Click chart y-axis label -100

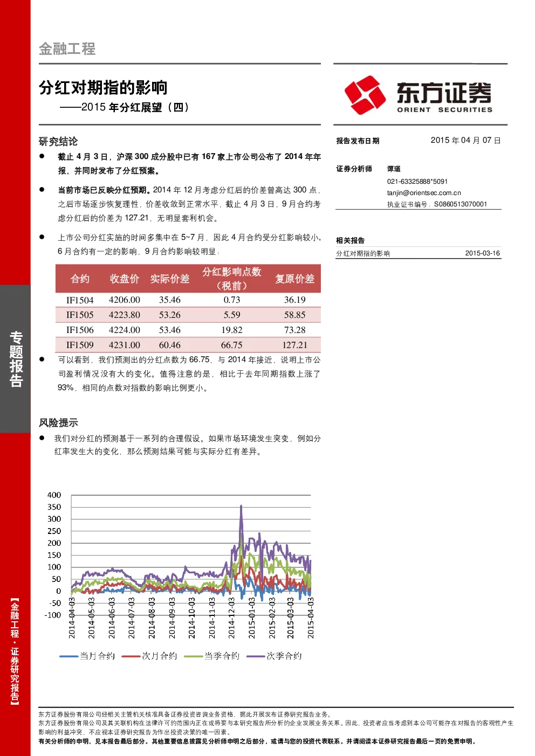click(x=53, y=615)
